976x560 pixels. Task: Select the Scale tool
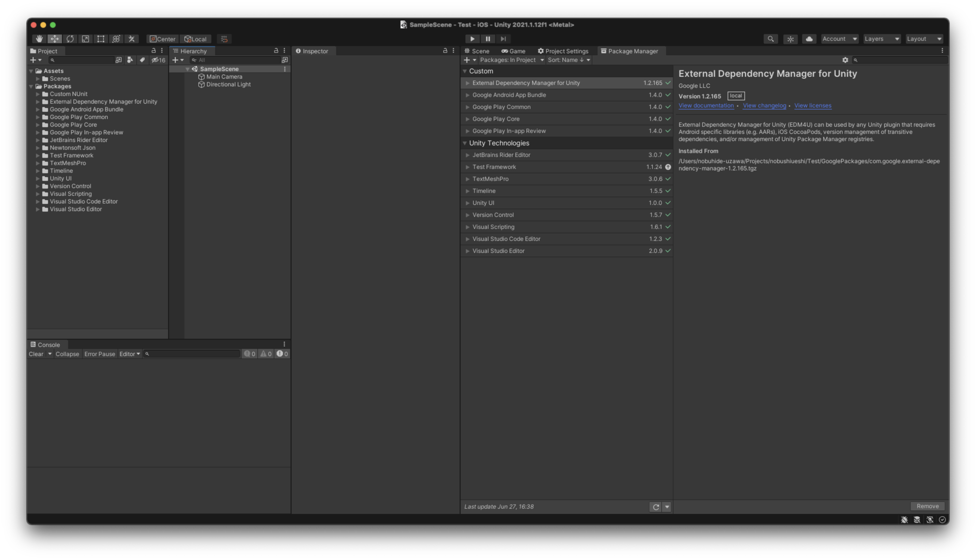85,39
